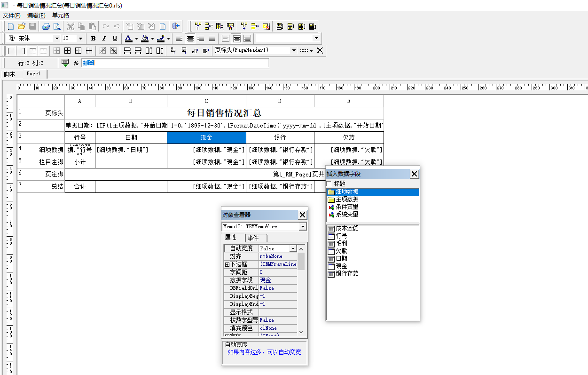Click the Cut scissors icon
The image size is (588, 375).
click(71, 26)
